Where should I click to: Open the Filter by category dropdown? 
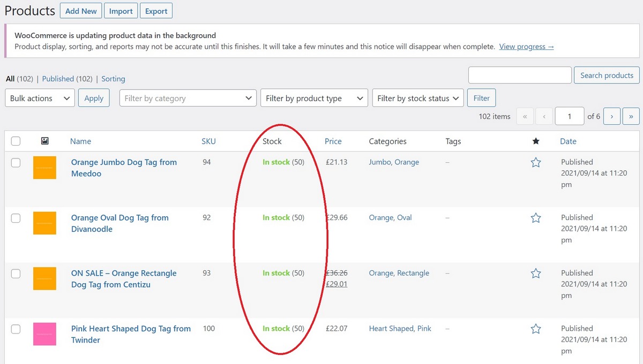188,98
